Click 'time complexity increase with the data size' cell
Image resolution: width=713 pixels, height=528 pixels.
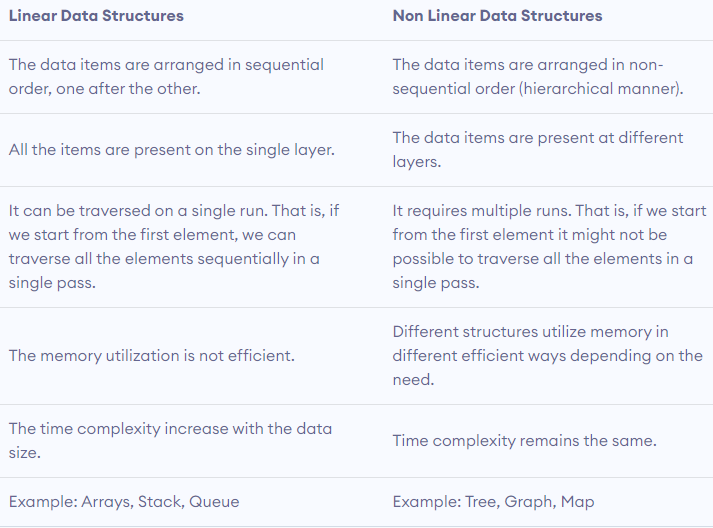pyautogui.click(x=170, y=440)
